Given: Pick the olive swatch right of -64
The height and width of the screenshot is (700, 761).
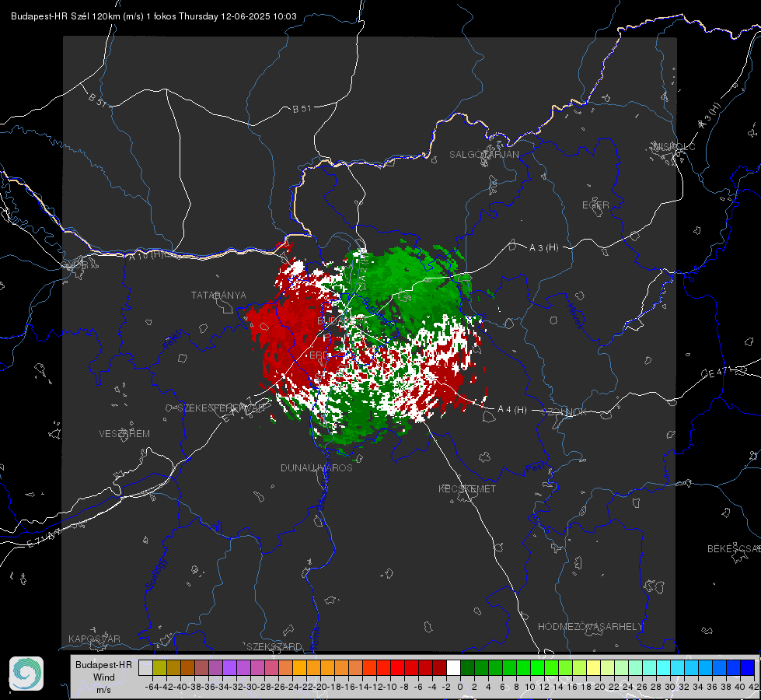Looking at the screenshot, I should coord(159,667).
